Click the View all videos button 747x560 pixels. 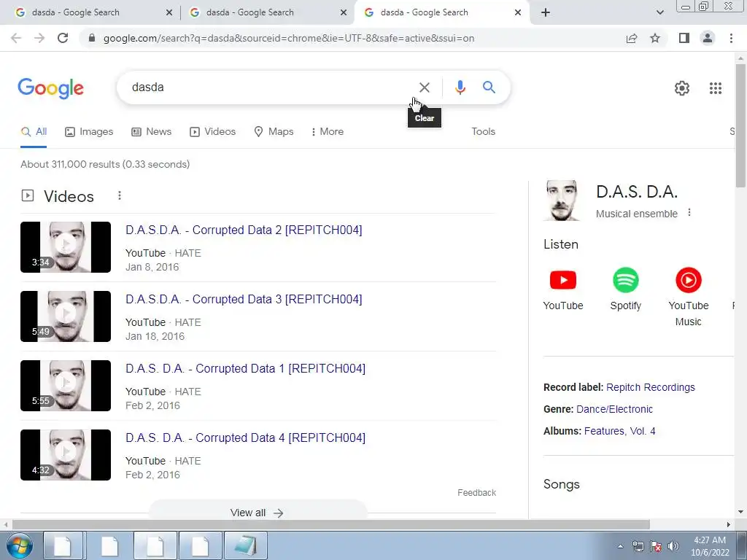(258, 513)
